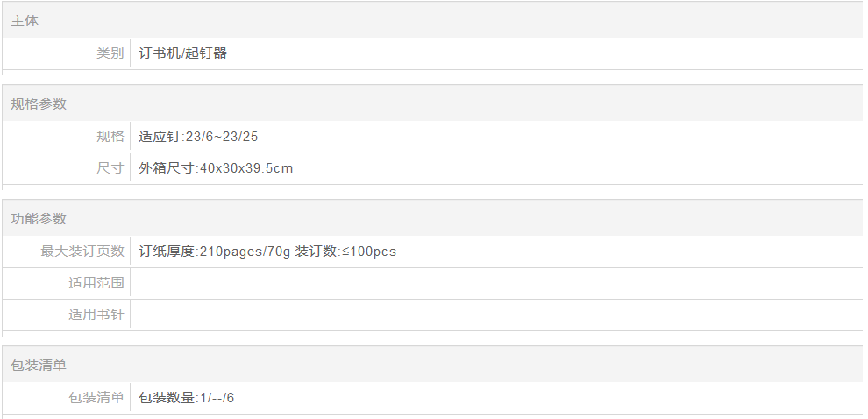Click the 包装数量:1/--/6 value
Screen dimensions: 868x419
point(187,398)
